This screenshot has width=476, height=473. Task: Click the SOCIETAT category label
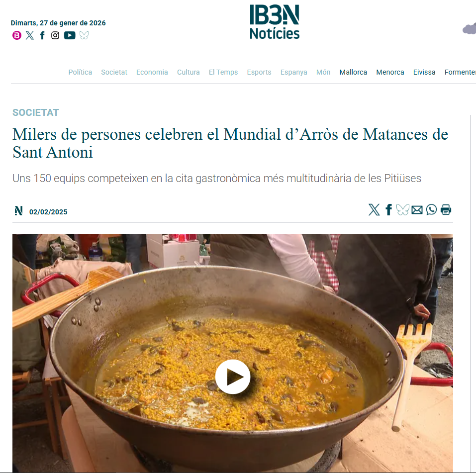(36, 112)
